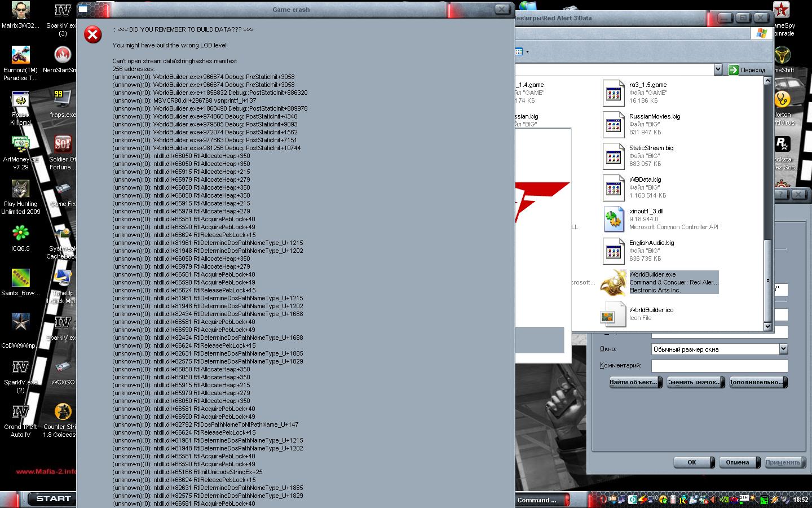Open SparkIV.exe (2) desktop icon
This screenshot has height=508, width=812.
(x=20, y=375)
